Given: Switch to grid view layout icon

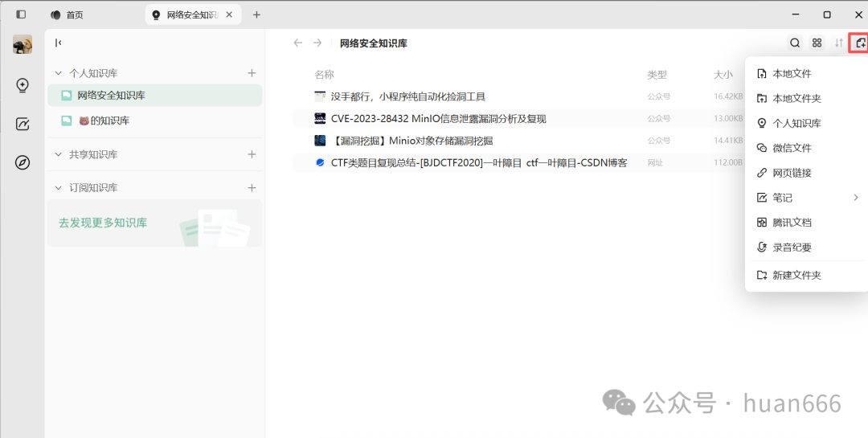Looking at the screenshot, I should 817,43.
